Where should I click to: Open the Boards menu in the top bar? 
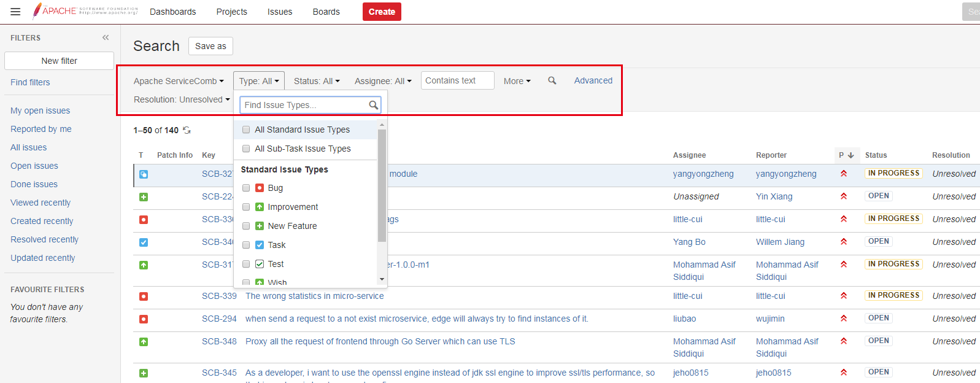click(x=326, y=12)
